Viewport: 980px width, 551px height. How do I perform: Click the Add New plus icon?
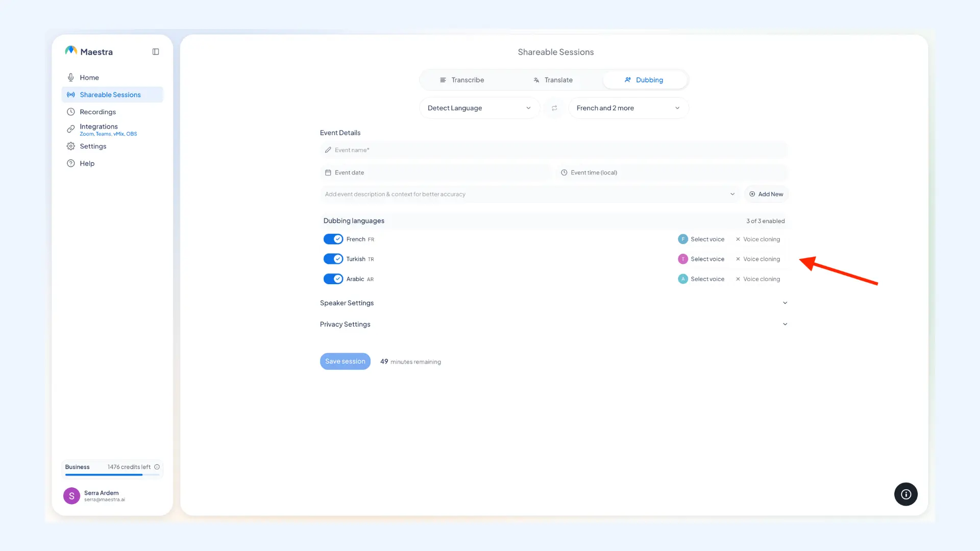tap(752, 194)
